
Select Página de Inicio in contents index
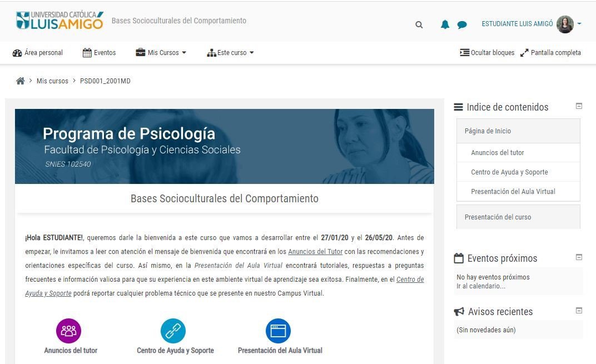coord(518,131)
